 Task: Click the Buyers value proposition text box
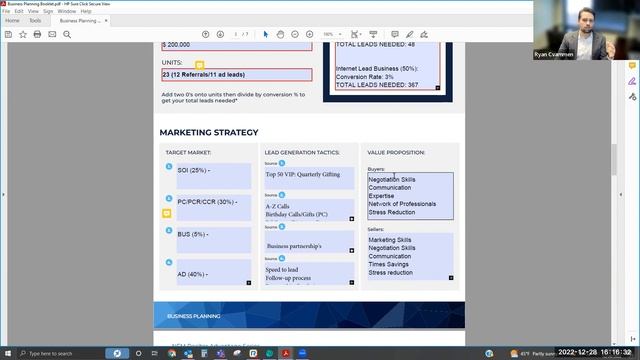[410, 196]
